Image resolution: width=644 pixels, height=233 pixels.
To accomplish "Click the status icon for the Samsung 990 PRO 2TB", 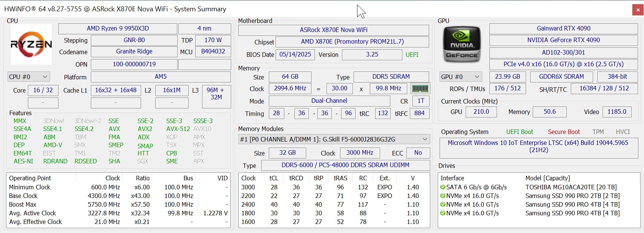I will click(x=443, y=196).
